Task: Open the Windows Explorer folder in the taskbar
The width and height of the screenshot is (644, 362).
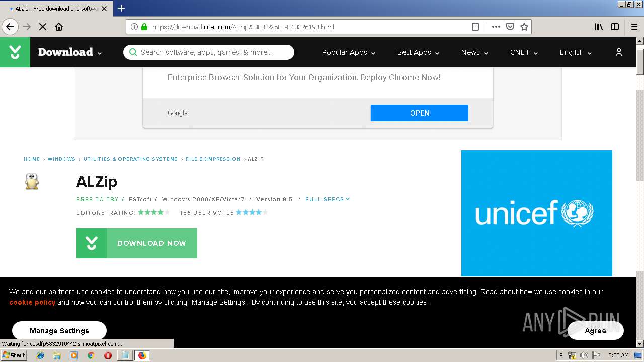Action: (57, 355)
